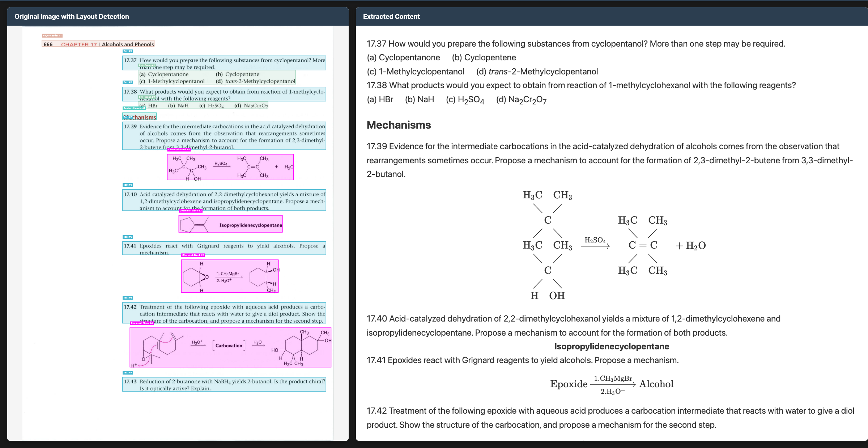Click the 17.39 paragraph block in the original image
The height and width of the screenshot is (448, 868).
pos(224,136)
